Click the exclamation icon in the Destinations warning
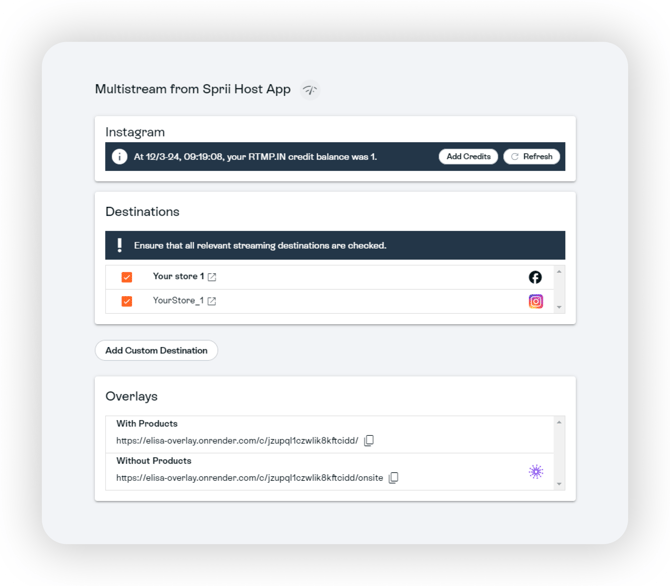The height and width of the screenshot is (586, 670). tap(120, 245)
